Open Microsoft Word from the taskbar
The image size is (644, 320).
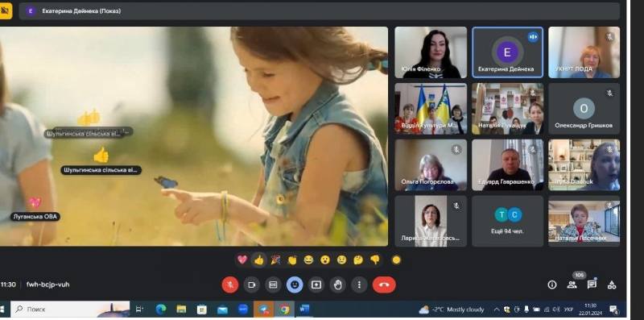click(x=304, y=310)
